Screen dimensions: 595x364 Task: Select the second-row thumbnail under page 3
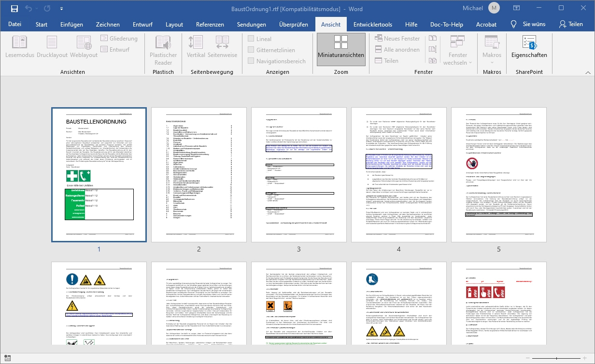(299, 304)
